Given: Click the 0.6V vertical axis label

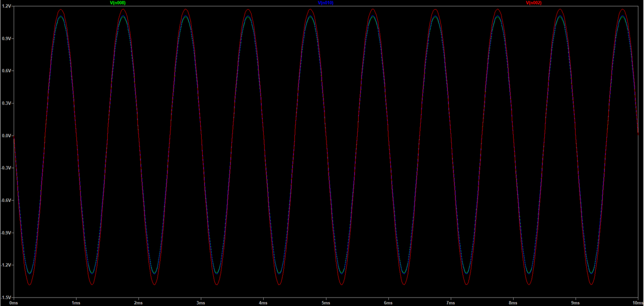Looking at the screenshot, I should coord(6,71).
